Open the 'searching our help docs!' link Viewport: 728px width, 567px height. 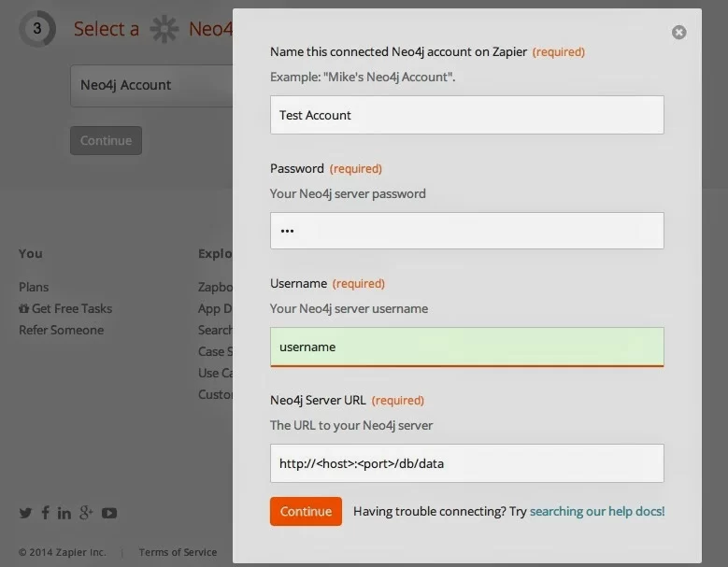point(597,511)
